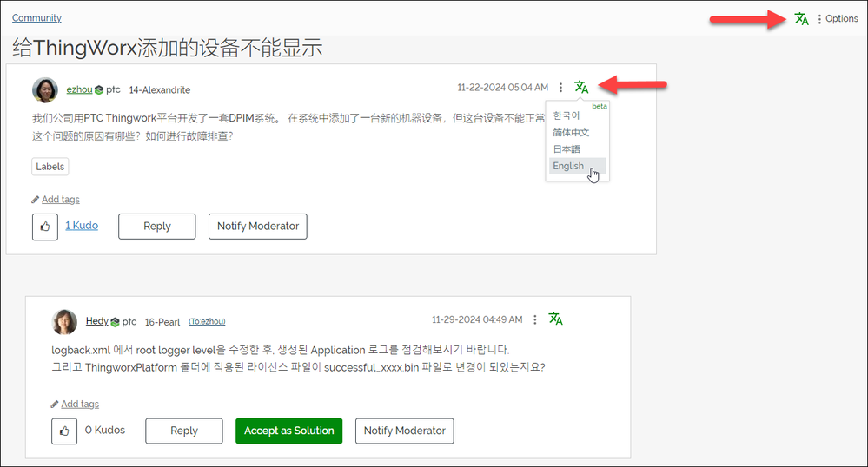The image size is (868, 467).
Task: Click the 11-29-2024 04:49 AM timestamp
Action: click(x=477, y=319)
